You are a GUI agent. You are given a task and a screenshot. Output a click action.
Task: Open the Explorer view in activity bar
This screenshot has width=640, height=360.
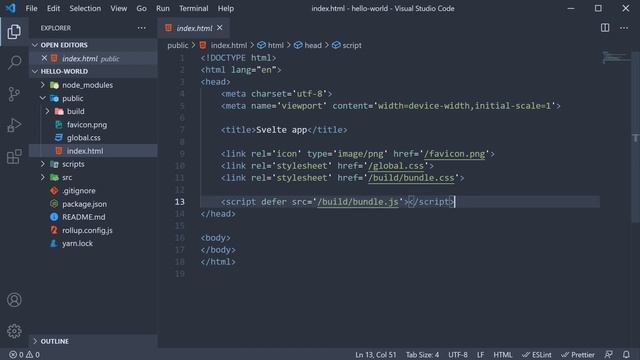14,31
